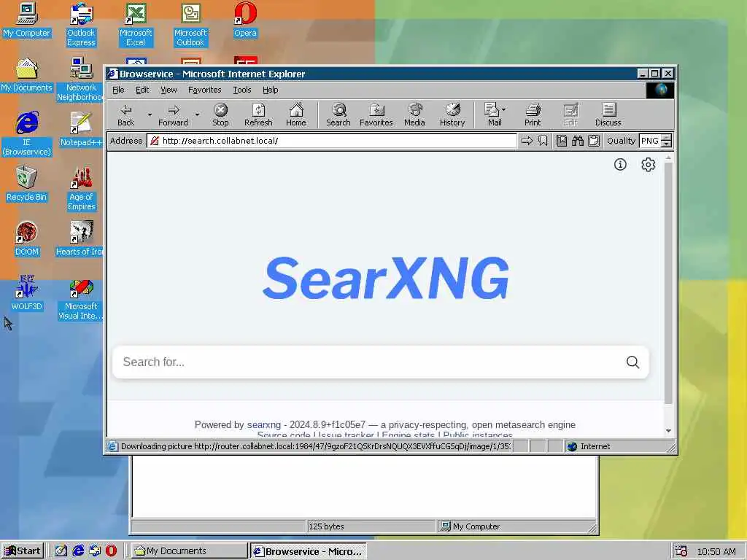This screenshot has height=560, width=747.
Task: Open the Opera desktop shortcut
Action: point(245,20)
